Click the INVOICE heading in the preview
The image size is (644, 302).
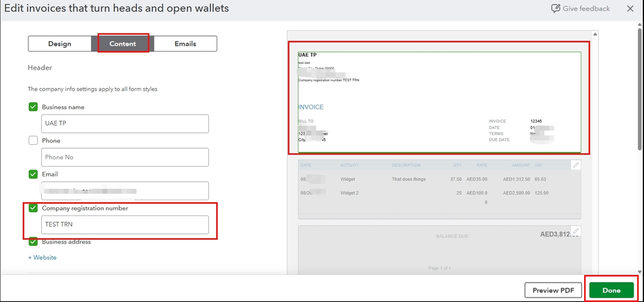tap(311, 107)
